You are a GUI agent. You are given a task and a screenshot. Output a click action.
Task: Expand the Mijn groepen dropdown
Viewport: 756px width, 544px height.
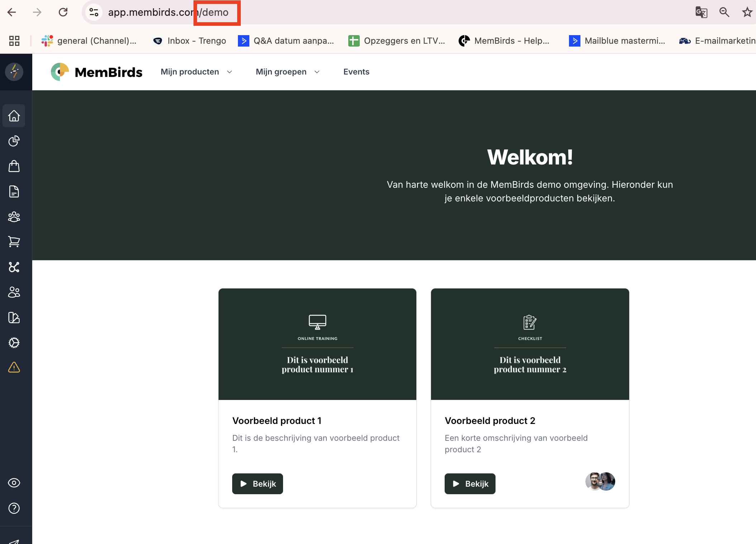click(287, 72)
